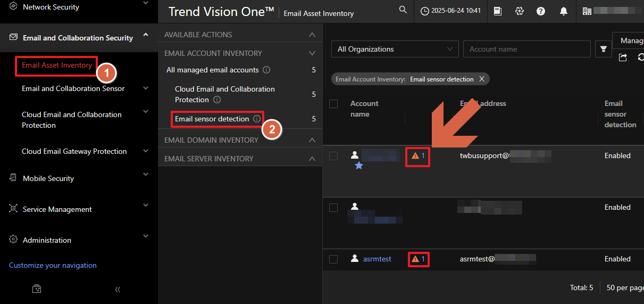Image resolution: width=644 pixels, height=304 pixels.
Task: Click the filter funnel icon
Action: 604,49
